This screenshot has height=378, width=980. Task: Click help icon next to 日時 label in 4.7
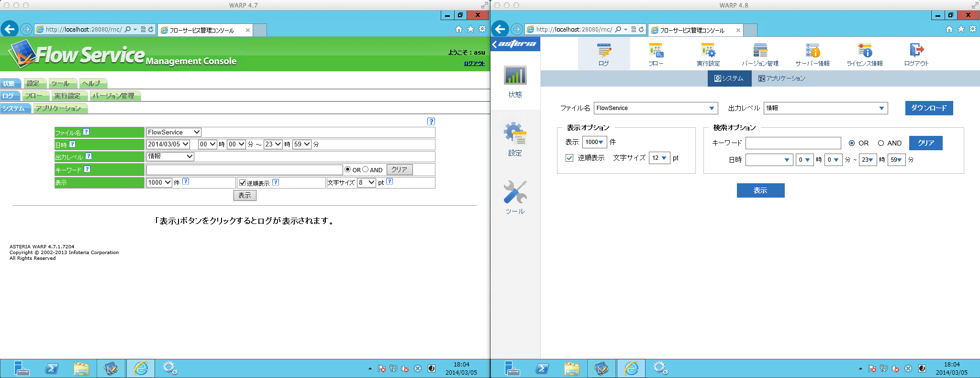coord(72,144)
